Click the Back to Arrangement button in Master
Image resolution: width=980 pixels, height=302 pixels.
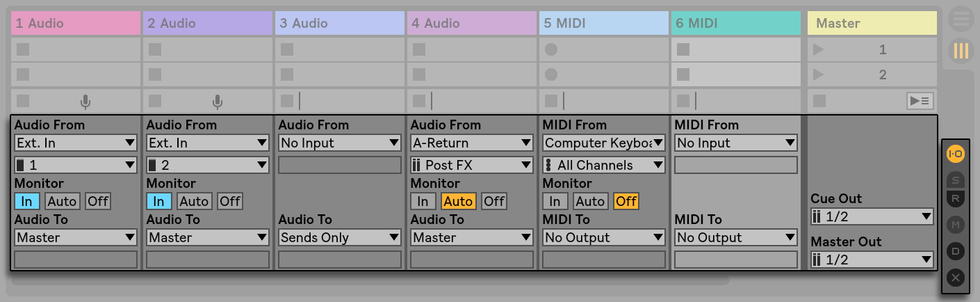(920, 102)
